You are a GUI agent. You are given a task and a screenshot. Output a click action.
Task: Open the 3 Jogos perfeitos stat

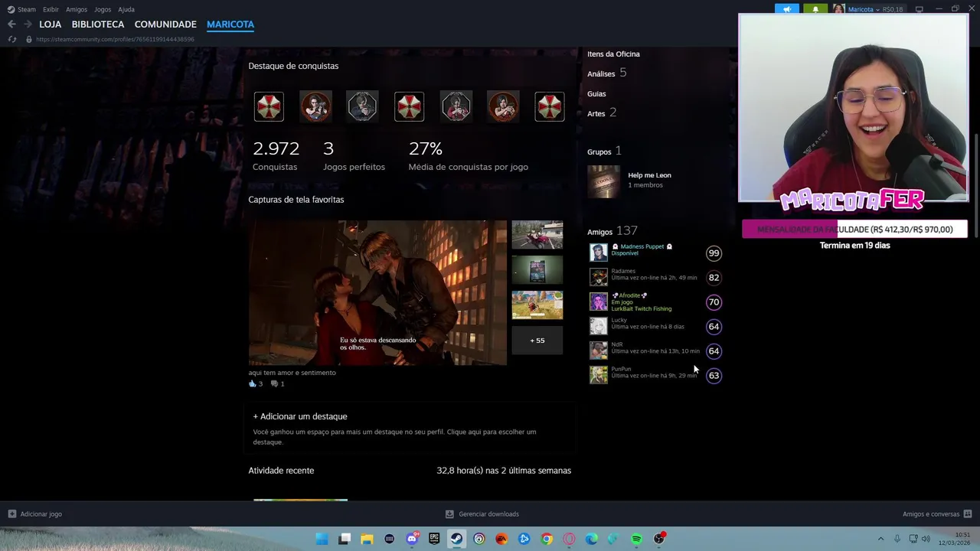[354, 155]
